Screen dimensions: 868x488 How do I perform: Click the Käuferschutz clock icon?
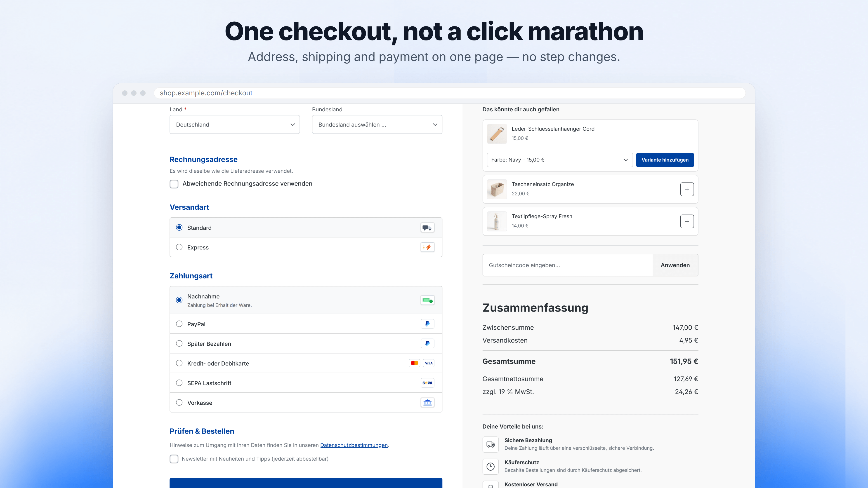click(490, 467)
